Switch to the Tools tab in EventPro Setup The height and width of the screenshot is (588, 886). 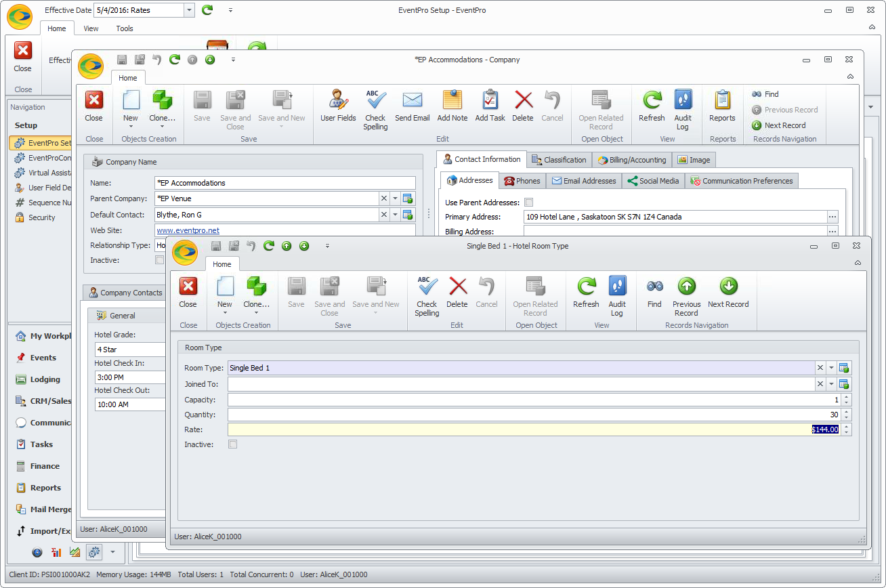click(125, 28)
